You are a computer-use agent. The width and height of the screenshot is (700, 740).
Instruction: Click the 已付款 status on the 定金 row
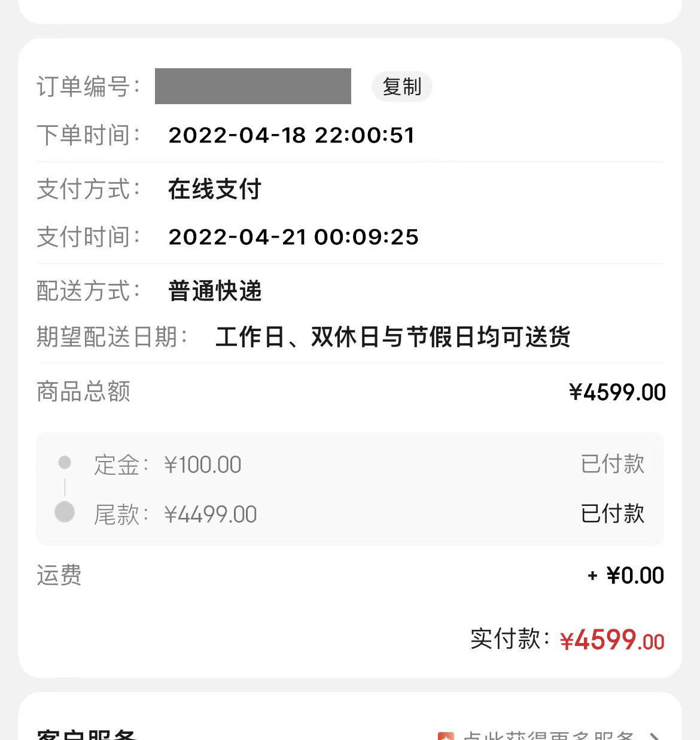coord(612,464)
